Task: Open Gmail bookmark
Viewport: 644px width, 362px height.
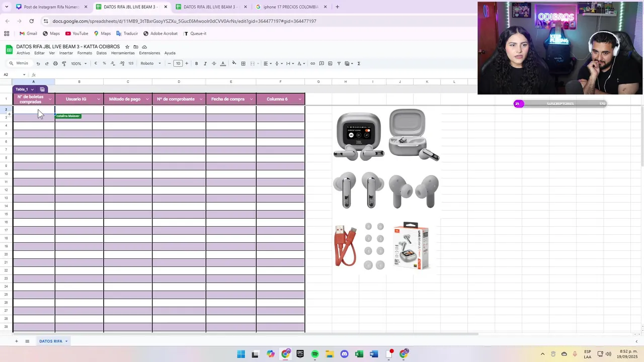Action: 28,34
